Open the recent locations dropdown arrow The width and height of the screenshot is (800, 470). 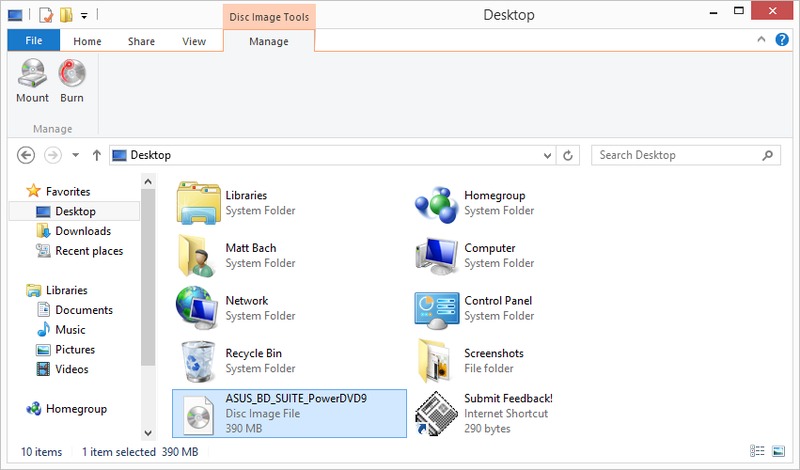click(x=76, y=155)
